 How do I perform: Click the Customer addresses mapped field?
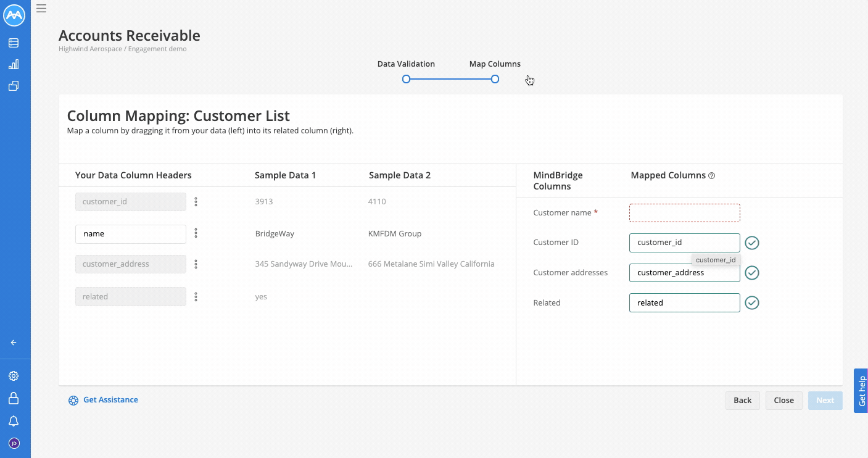(685, 272)
